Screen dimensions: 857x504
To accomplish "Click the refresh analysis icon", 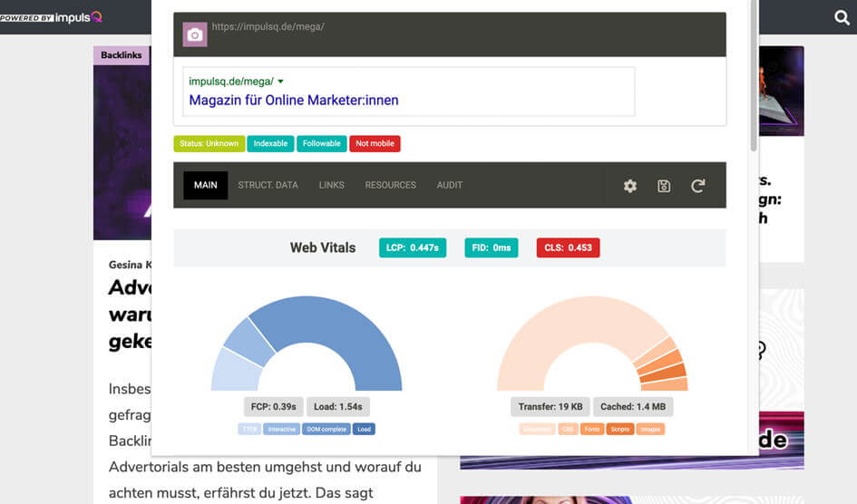I will tap(697, 186).
